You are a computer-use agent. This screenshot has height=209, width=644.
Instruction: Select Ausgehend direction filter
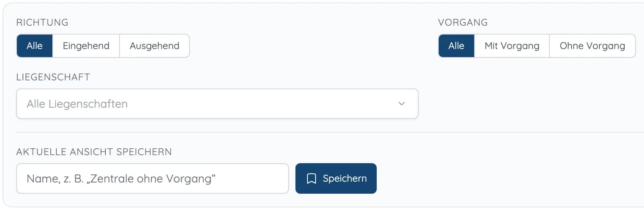coord(155,46)
